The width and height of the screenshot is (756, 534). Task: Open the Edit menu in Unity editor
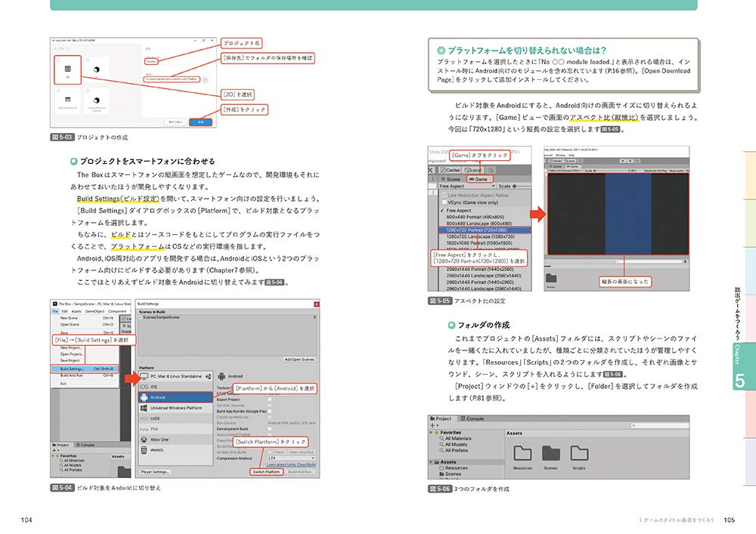click(64, 311)
